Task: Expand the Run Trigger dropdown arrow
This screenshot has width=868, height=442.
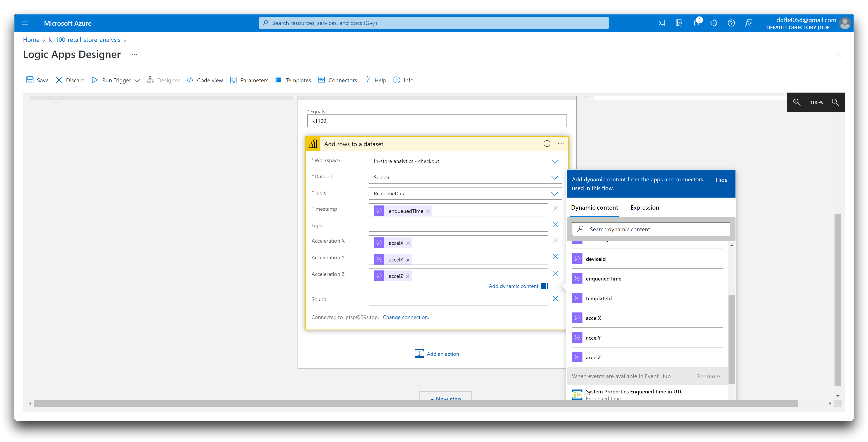Action: pyautogui.click(x=137, y=80)
